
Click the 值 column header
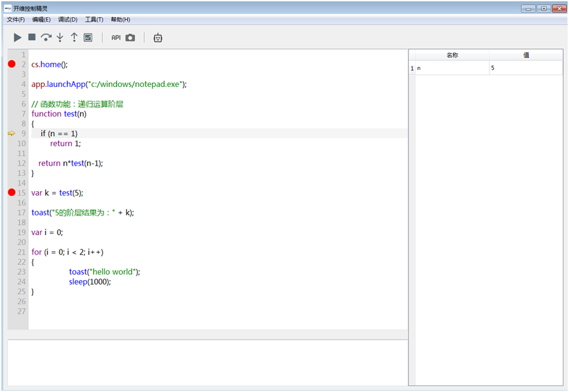point(526,55)
